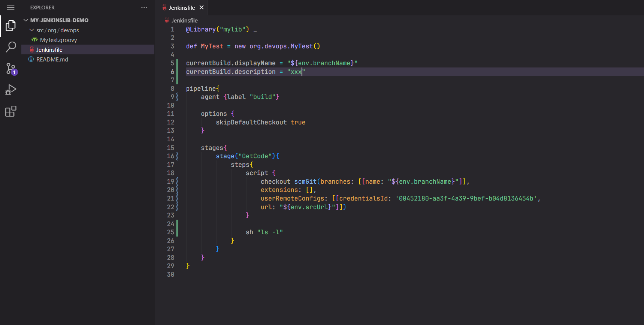
Task: Click 'options {' on line 11
Action: point(218,114)
